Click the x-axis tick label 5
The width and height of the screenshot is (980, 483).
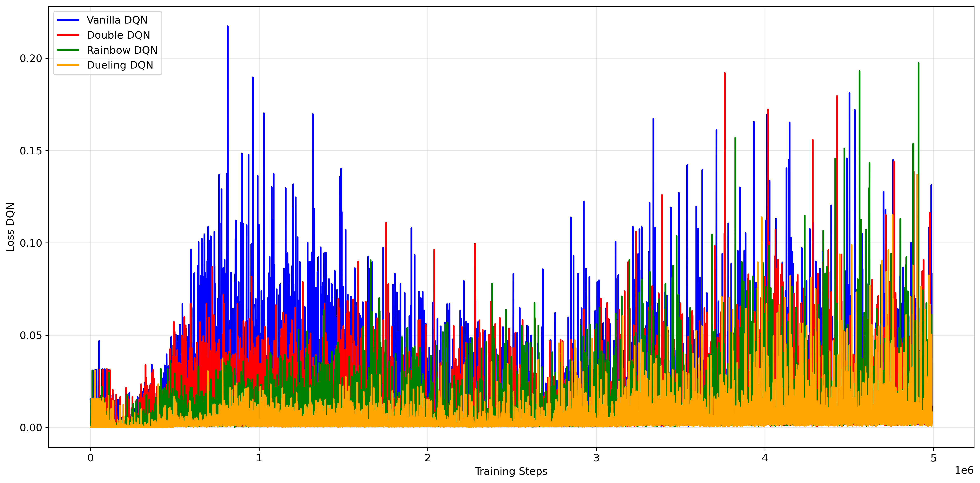point(933,458)
